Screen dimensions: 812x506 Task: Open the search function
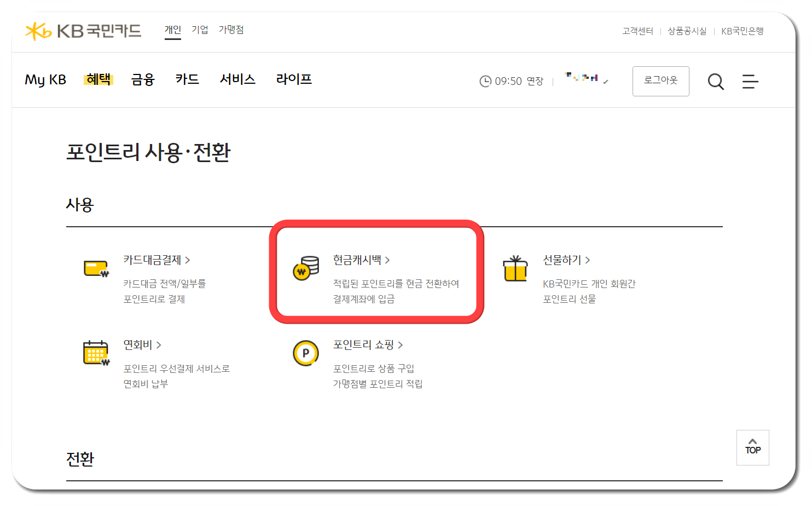(716, 81)
